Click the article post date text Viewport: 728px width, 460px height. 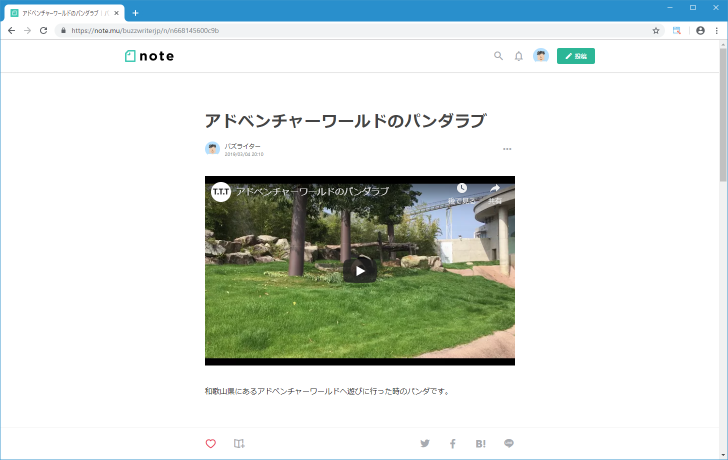(x=244, y=154)
